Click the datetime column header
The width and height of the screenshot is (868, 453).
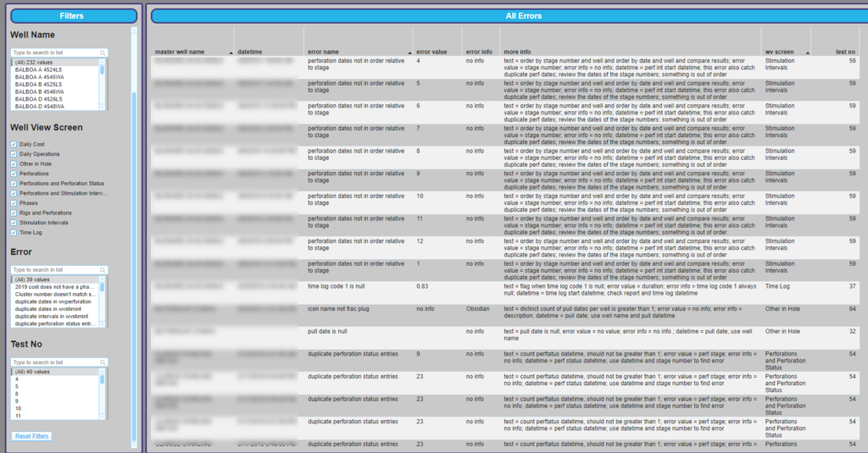click(x=250, y=52)
